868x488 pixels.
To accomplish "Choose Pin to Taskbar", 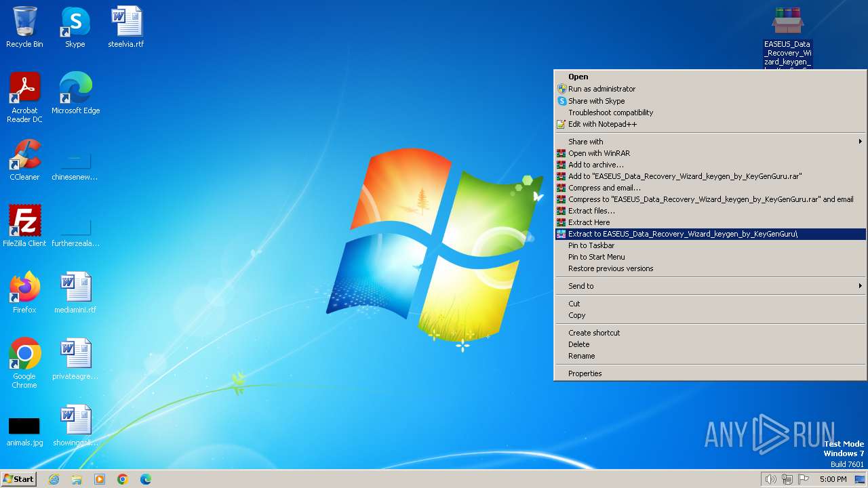I will (x=711, y=245).
